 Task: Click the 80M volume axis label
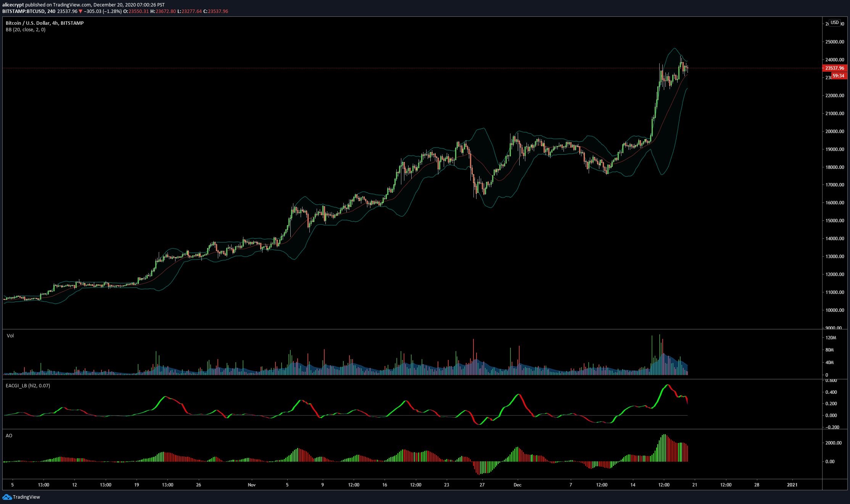pos(830,350)
